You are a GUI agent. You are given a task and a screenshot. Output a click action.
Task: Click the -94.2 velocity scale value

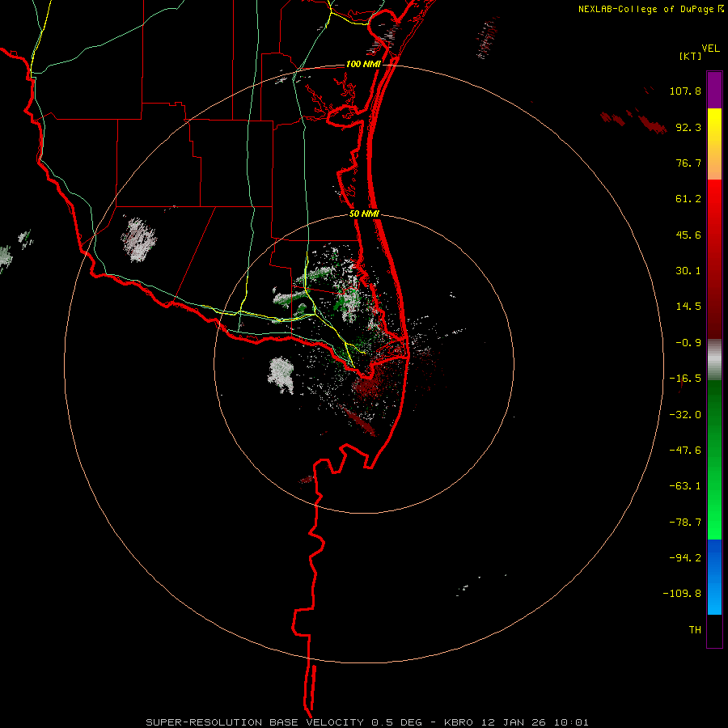tap(685, 557)
